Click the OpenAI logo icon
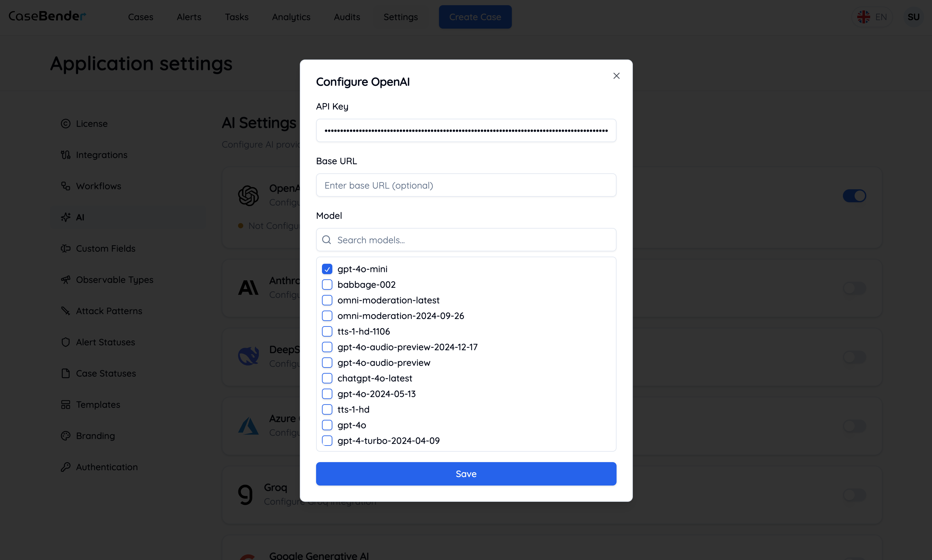Viewport: 932px width, 560px height. pos(248,195)
